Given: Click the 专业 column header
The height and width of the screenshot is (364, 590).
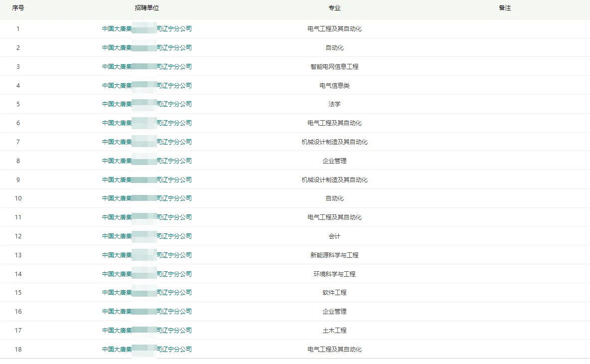Looking at the screenshot, I should [x=335, y=8].
